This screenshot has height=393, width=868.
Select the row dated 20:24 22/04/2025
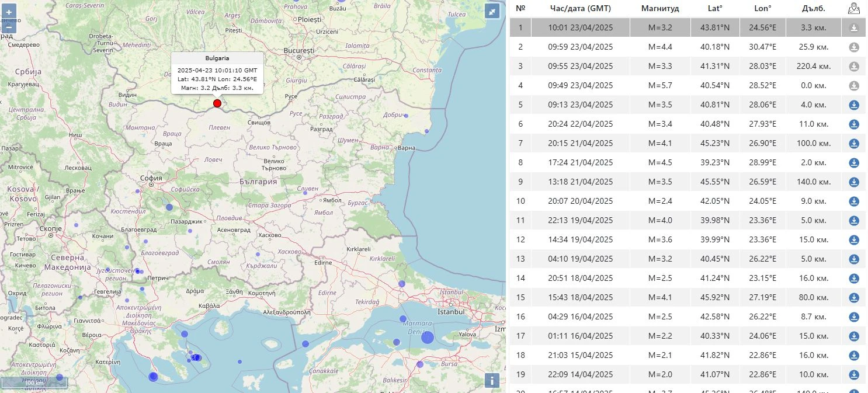(688, 124)
